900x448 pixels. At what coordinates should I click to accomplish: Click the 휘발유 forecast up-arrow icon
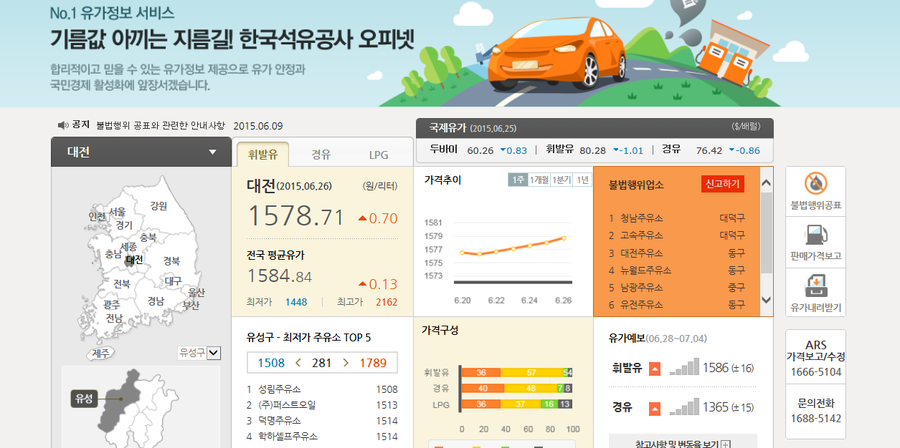(655, 368)
